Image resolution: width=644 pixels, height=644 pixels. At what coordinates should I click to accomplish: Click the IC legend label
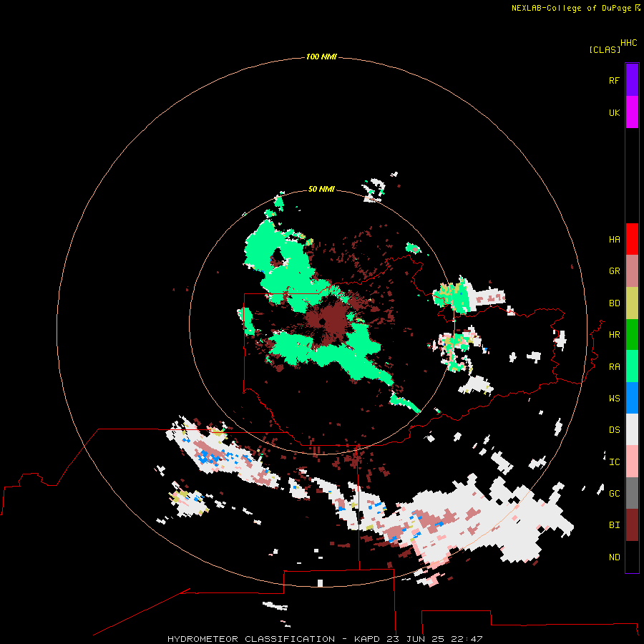(x=614, y=462)
